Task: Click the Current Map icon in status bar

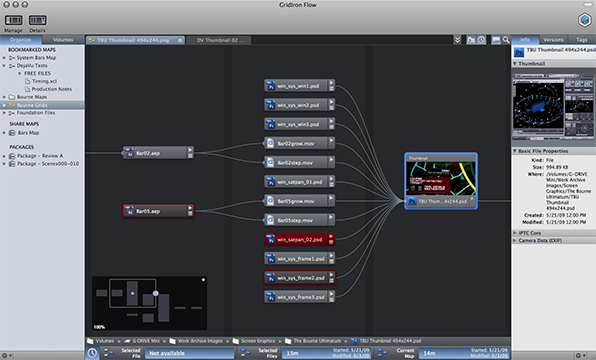Action: click(382, 353)
